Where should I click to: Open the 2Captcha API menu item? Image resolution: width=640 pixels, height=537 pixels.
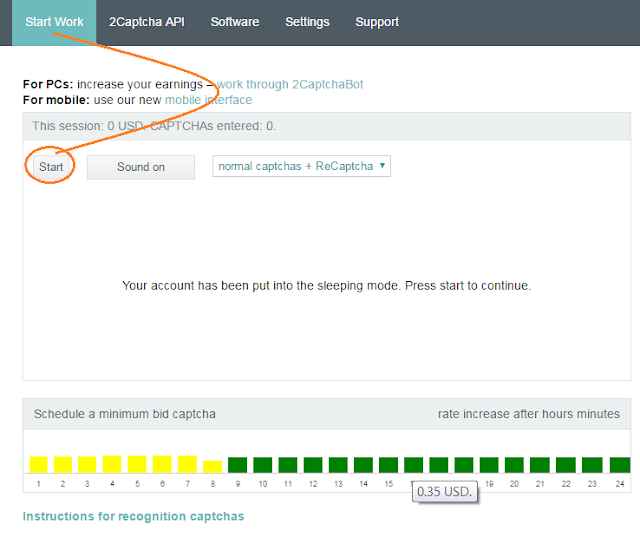[x=147, y=22]
